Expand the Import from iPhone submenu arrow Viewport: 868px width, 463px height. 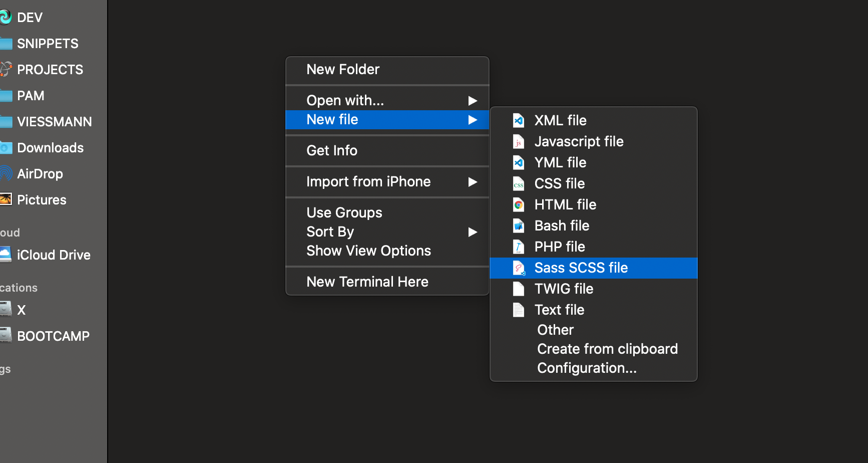[x=472, y=182]
